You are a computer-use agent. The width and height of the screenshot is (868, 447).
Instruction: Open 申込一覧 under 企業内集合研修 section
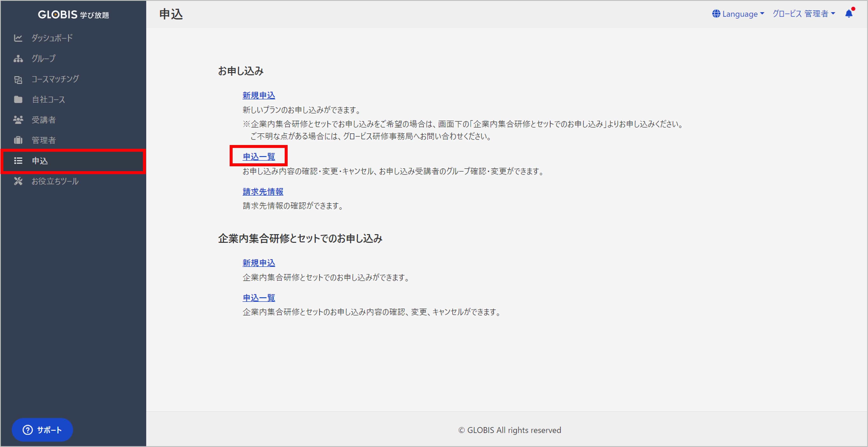pos(259,298)
